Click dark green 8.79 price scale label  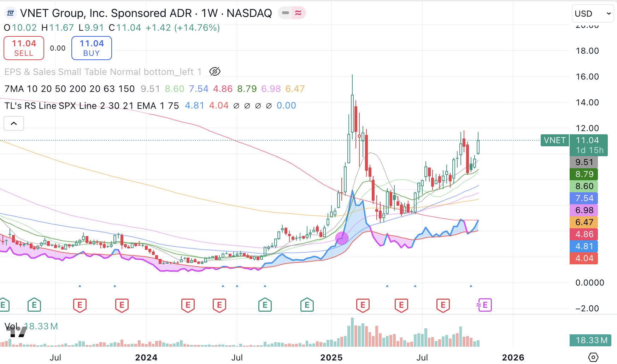coord(584,174)
